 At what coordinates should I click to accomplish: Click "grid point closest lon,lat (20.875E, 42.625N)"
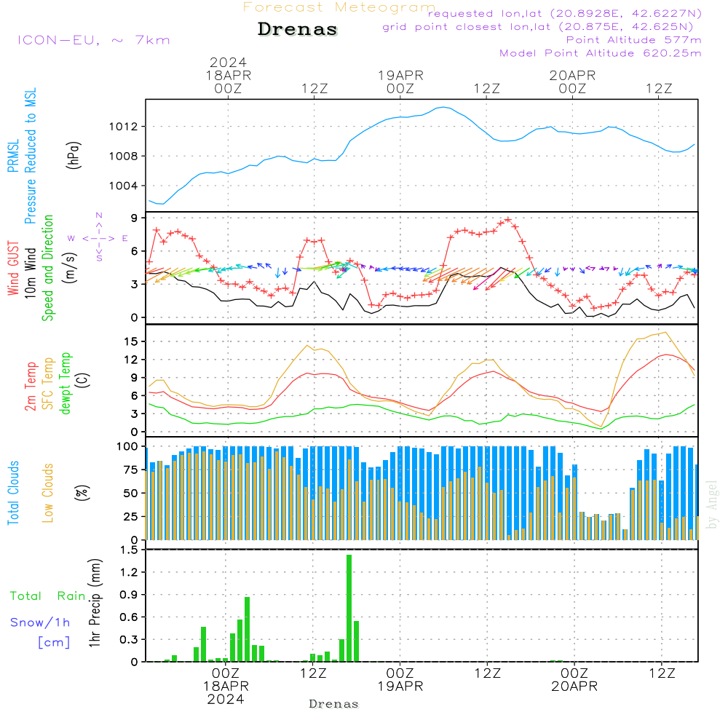click(538, 27)
